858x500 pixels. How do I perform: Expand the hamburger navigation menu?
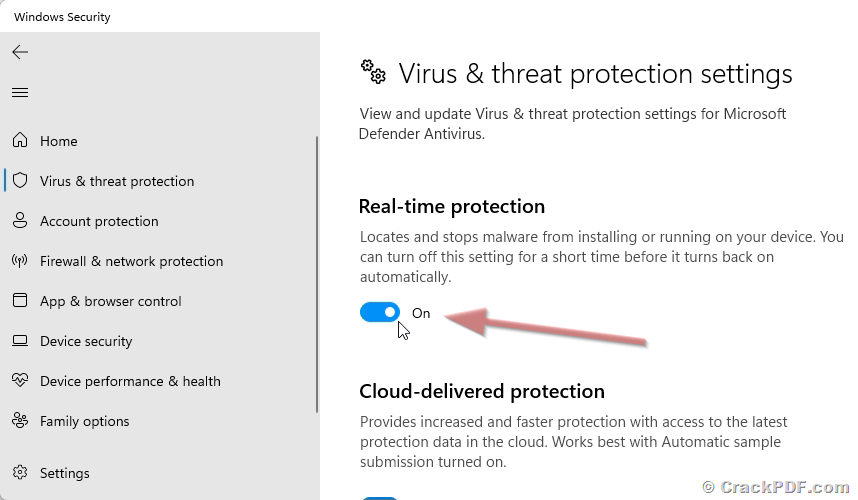tap(20, 93)
